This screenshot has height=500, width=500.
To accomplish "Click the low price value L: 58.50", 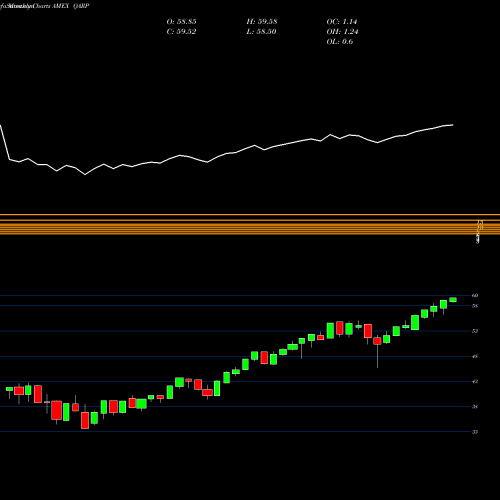I will 262,32.
